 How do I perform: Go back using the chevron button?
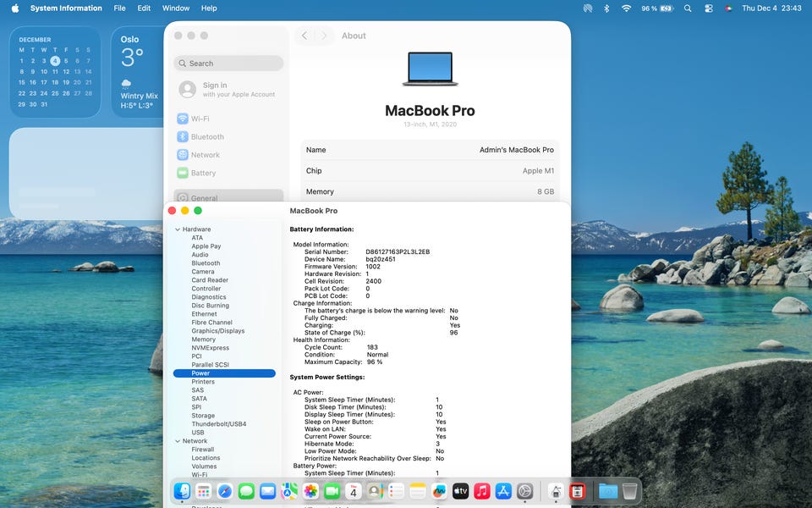[x=304, y=36]
